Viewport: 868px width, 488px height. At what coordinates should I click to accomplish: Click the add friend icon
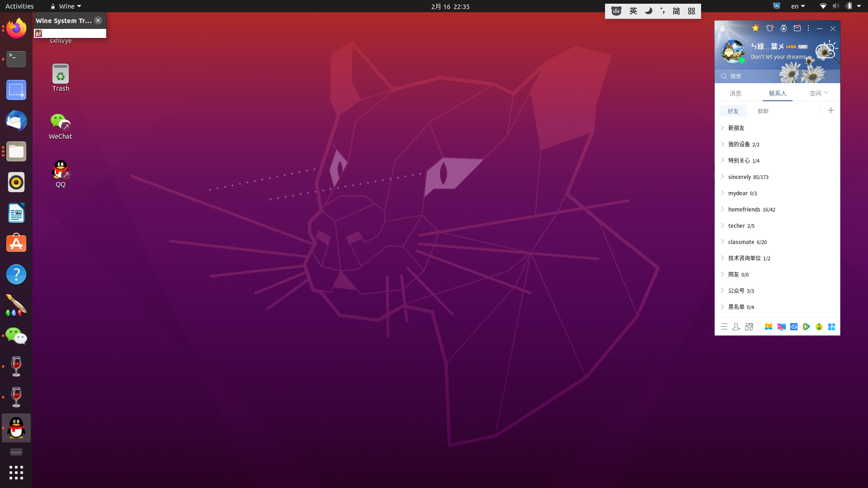pos(736,327)
